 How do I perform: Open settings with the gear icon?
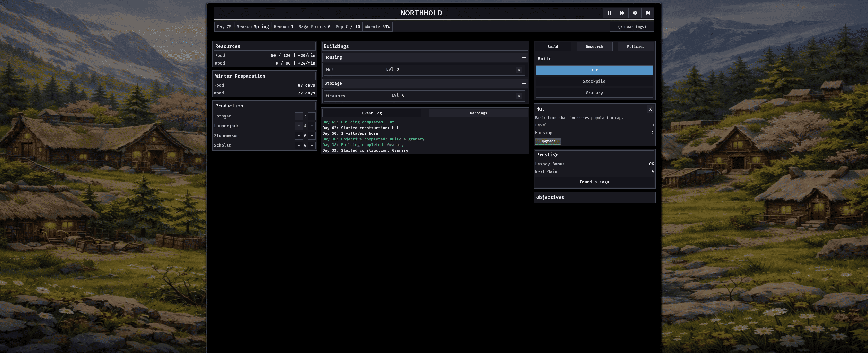tap(635, 13)
